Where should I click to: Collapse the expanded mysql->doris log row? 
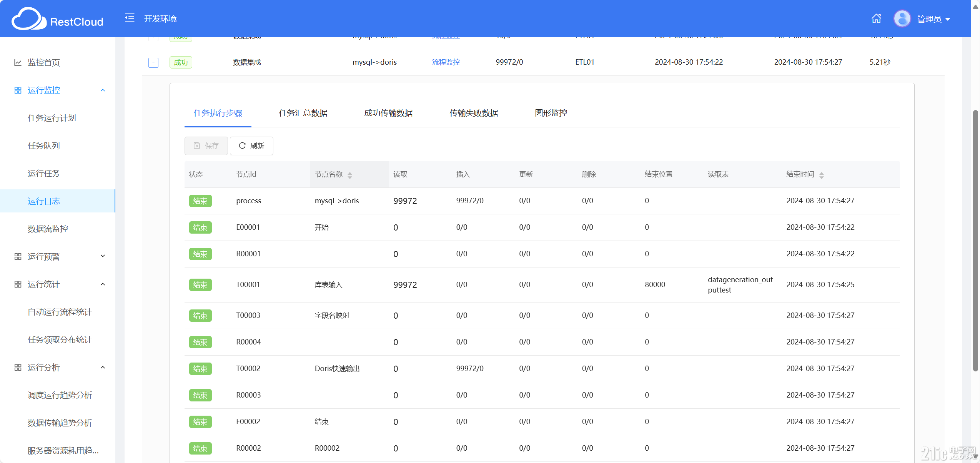click(153, 62)
